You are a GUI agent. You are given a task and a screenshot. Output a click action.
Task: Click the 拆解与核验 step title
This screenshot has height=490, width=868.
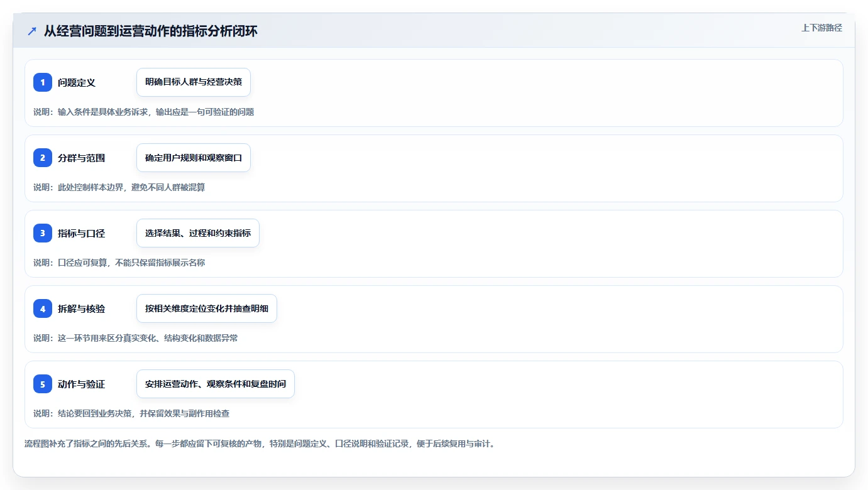click(x=82, y=308)
